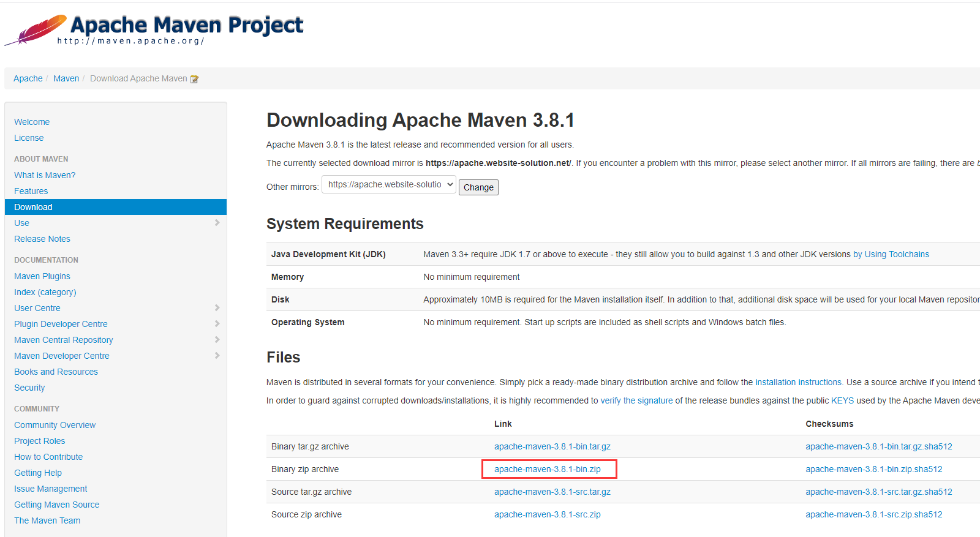Image resolution: width=980 pixels, height=537 pixels.
Task: Select the Download sidebar item
Action: [116, 207]
